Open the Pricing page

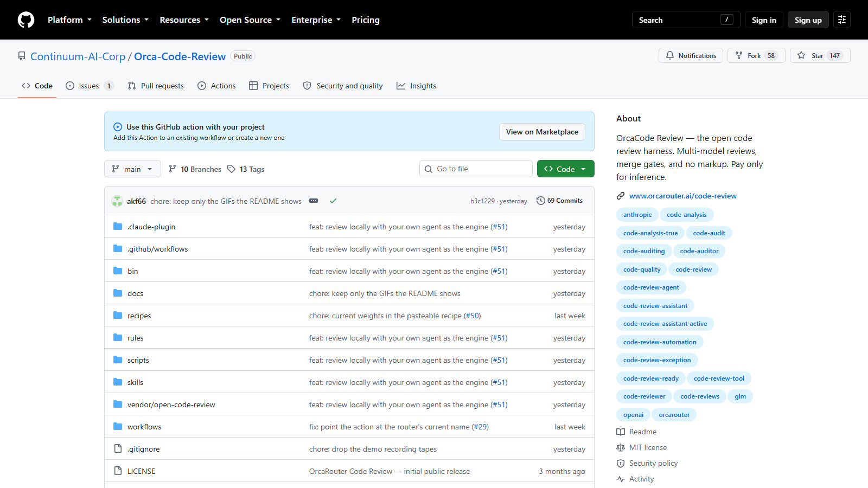(x=366, y=20)
